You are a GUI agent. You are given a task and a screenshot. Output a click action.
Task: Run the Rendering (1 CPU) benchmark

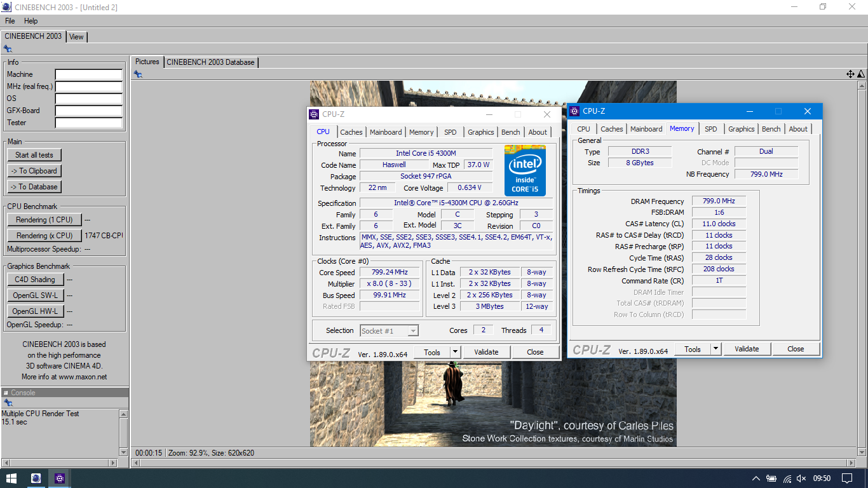coord(44,220)
